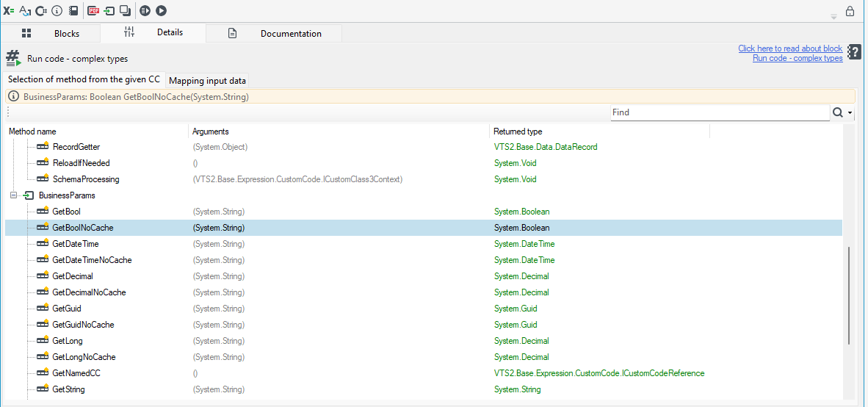The height and width of the screenshot is (407, 868).
Task: Select the RecordGetter method row
Action: pos(424,147)
